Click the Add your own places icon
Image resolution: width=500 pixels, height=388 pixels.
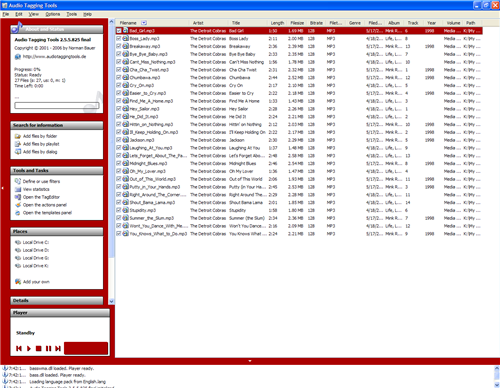click(18, 282)
